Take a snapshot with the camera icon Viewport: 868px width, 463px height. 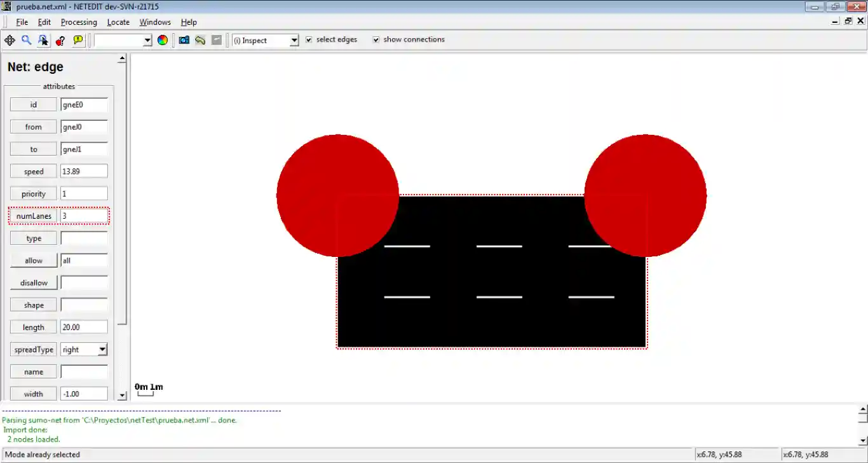184,40
